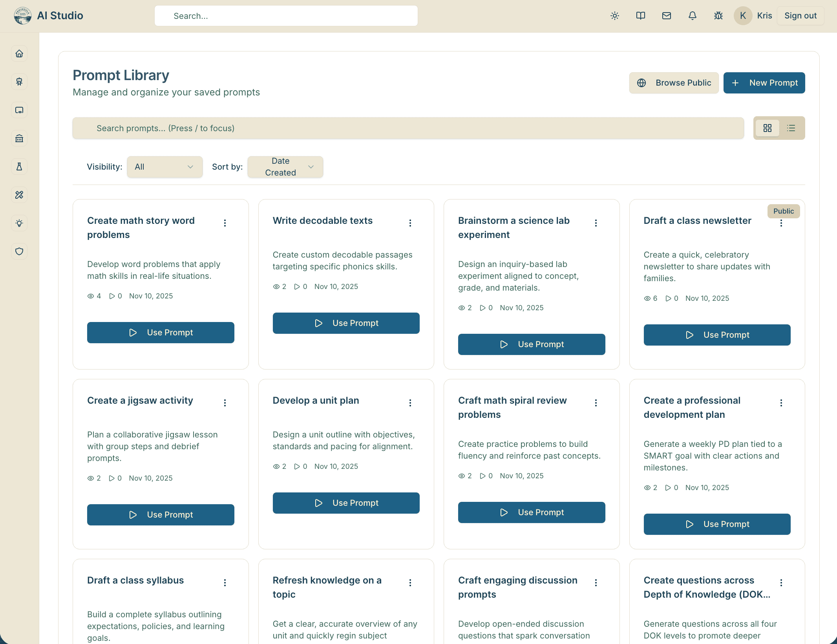Open the flask experiments icon in the sidebar

[x=19, y=166]
